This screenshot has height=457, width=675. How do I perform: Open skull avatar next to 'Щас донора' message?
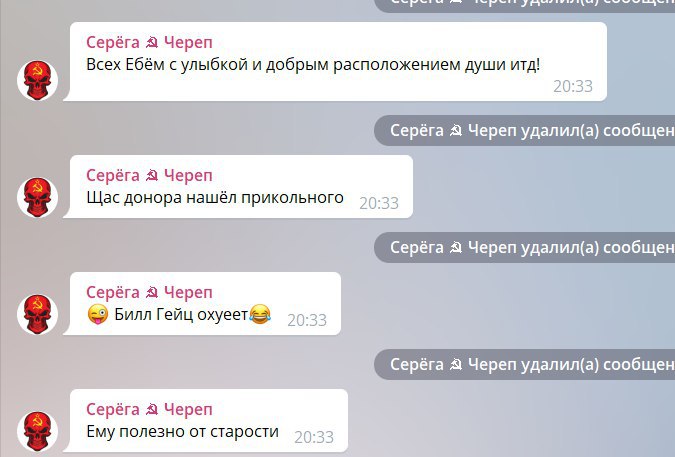[x=37, y=197]
